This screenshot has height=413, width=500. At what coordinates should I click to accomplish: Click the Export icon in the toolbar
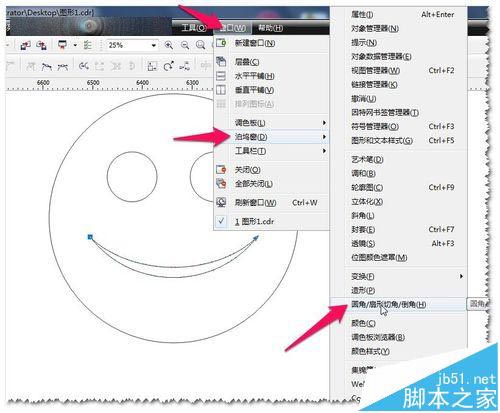click(41, 45)
